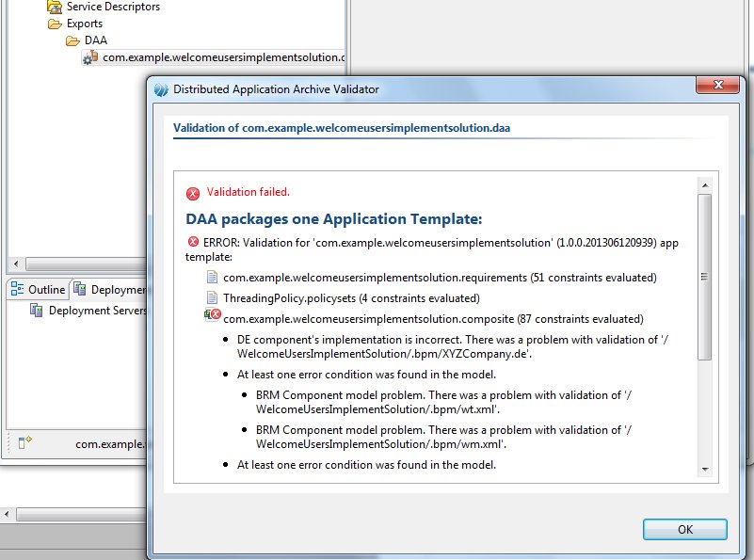Switch to the Outline tab

[x=39, y=289]
